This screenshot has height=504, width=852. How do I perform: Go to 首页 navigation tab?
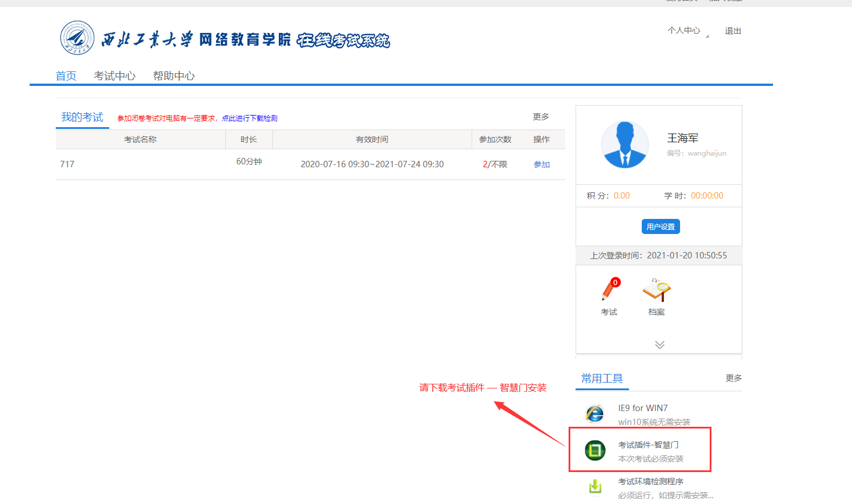pyautogui.click(x=66, y=76)
